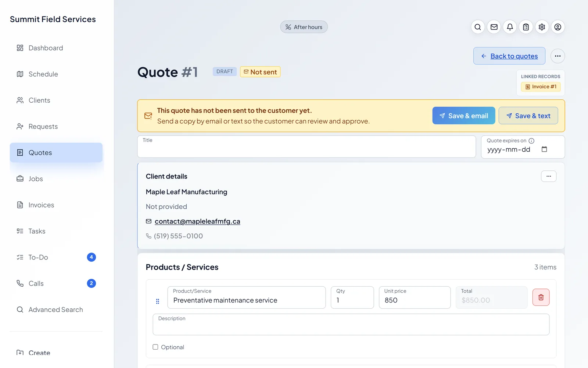
Task: Open quote more actions ellipsis button
Action: point(557,56)
